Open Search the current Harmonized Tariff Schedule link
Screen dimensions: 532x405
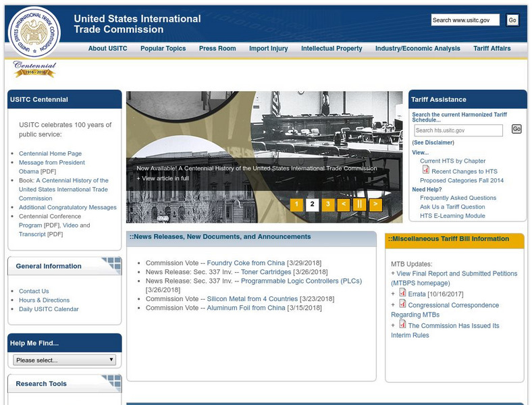(459, 117)
